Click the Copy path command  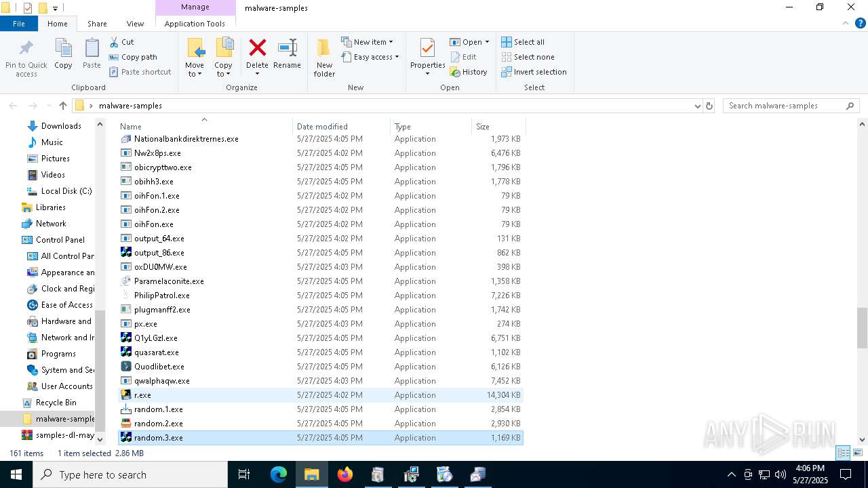(x=133, y=57)
